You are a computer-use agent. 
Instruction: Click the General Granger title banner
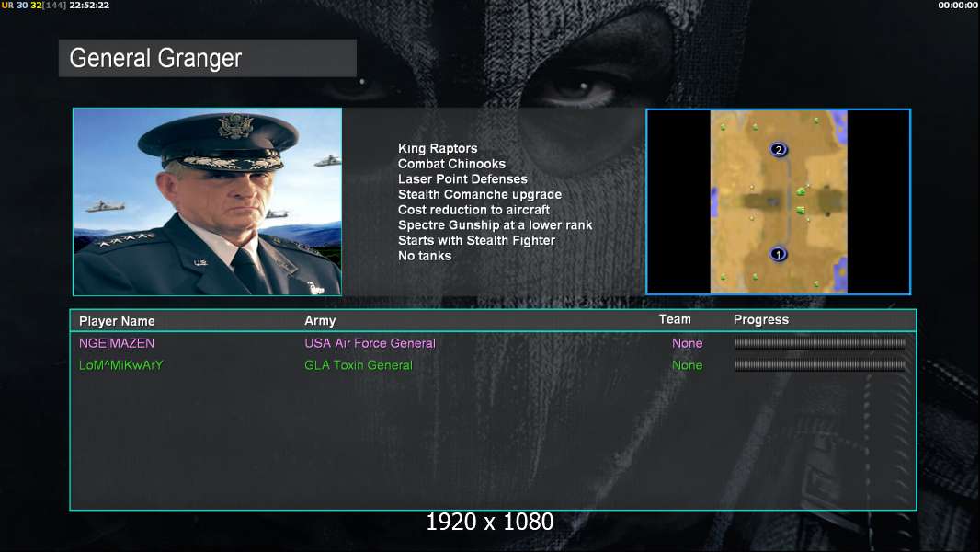[x=208, y=58]
